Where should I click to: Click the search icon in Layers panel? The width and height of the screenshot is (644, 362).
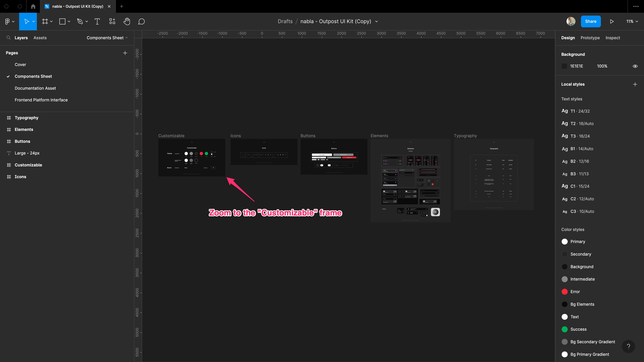coord(9,38)
